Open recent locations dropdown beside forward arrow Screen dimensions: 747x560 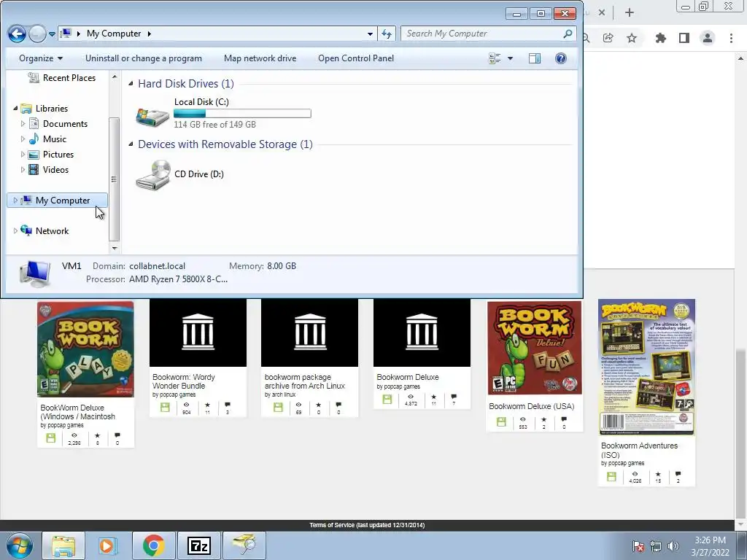tap(52, 34)
